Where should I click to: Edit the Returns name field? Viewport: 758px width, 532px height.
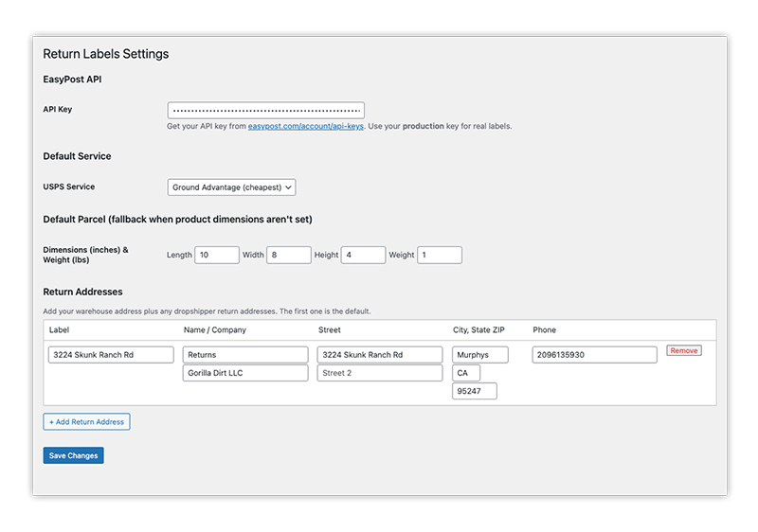click(245, 355)
